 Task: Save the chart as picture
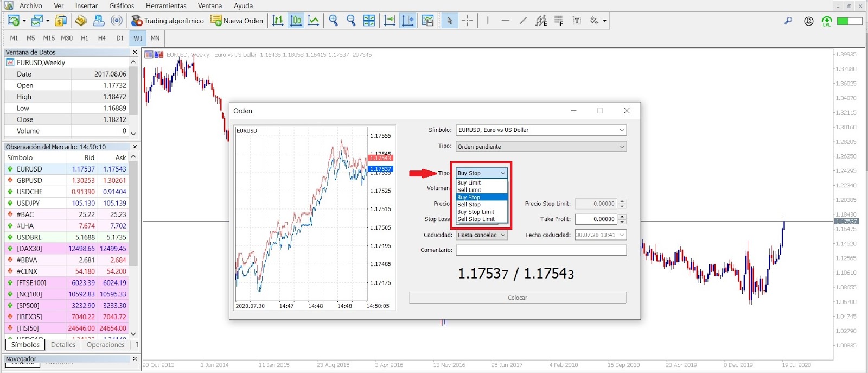(x=427, y=21)
